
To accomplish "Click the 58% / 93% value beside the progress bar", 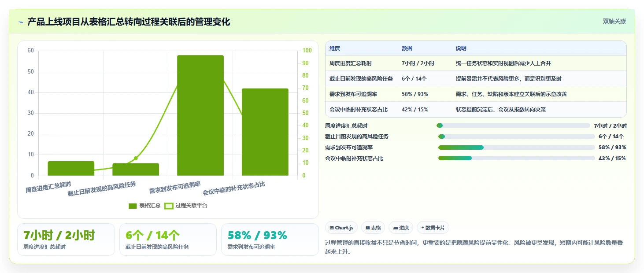I will click(x=612, y=147).
